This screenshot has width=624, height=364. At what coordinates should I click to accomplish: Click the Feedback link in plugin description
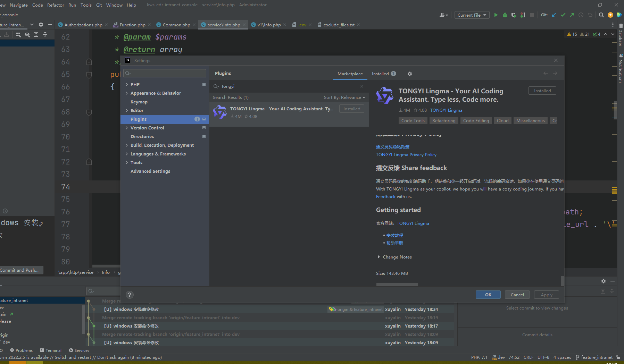(x=386, y=197)
